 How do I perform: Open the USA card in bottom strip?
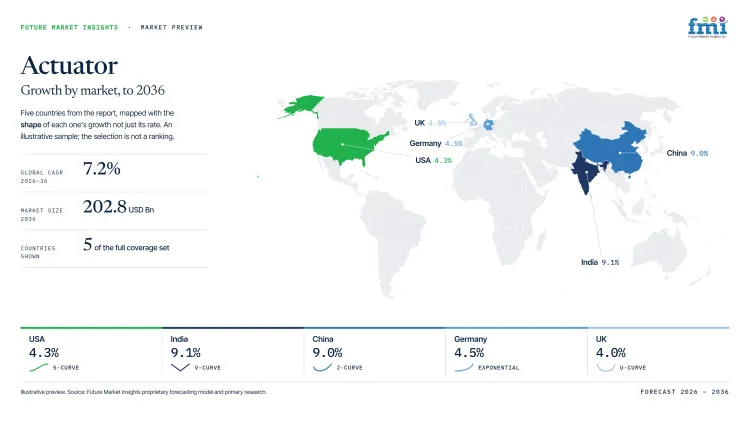pyautogui.click(x=91, y=353)
